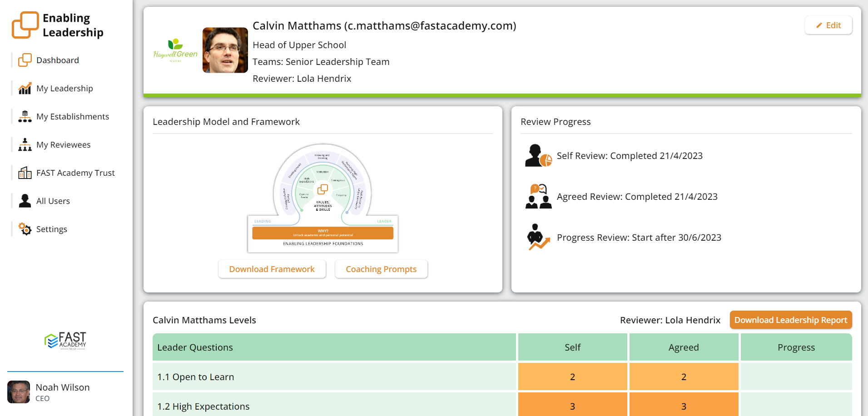Open the Settings gear icon

coord(25,229)
